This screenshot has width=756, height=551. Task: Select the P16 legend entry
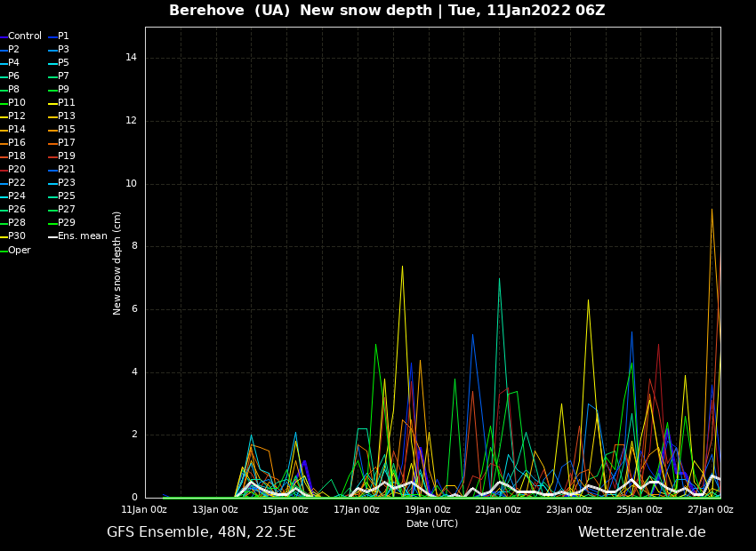click(17, 143)
